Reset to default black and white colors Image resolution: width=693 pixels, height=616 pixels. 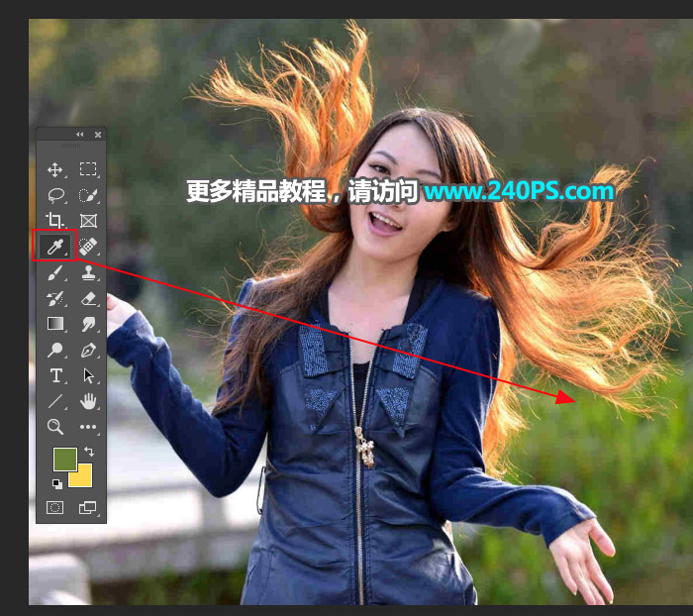[x=57, y=483]
